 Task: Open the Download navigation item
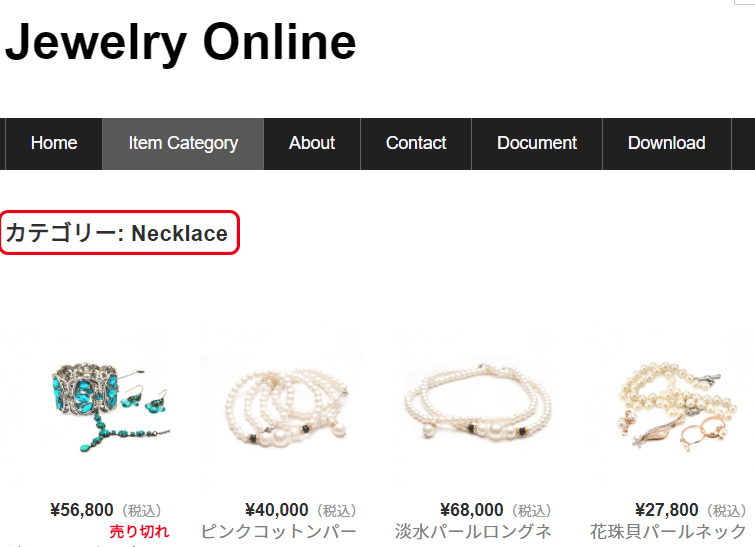tap(667, 143)
